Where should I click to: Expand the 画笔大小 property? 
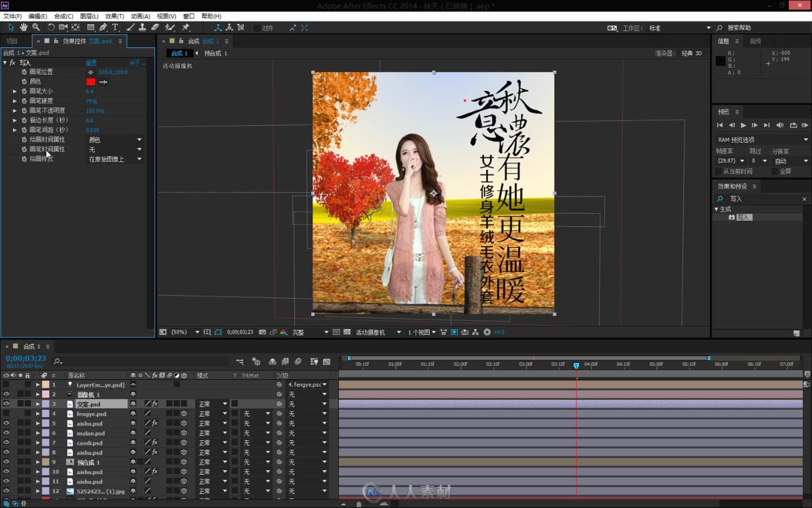[x=14, y=91]
